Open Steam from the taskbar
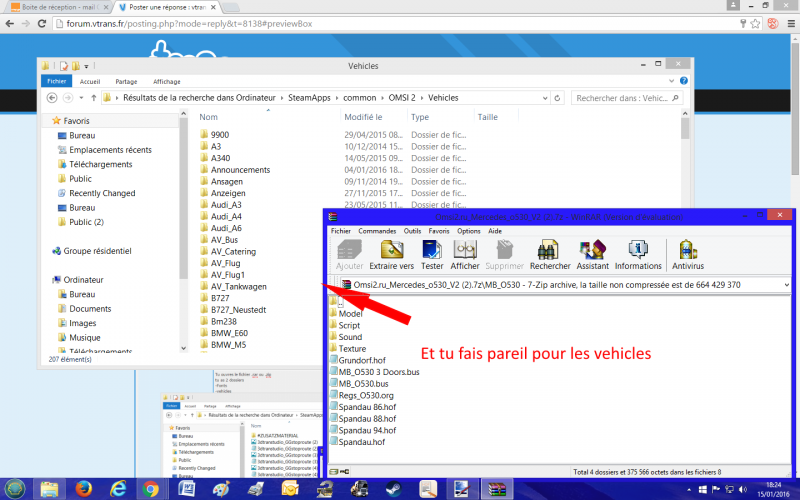800x500 pixels. click(x=393, y=489)
